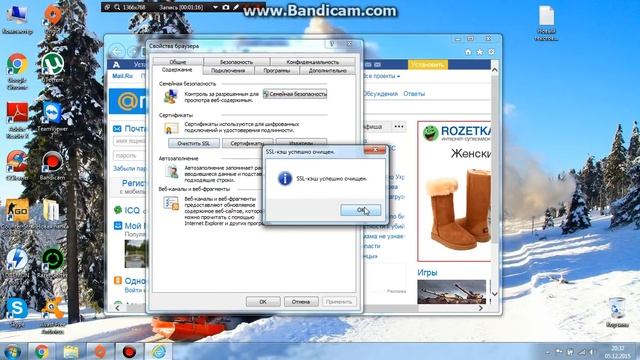Open the Ответы link
640x360 pixels.
[x=414, y=93]
